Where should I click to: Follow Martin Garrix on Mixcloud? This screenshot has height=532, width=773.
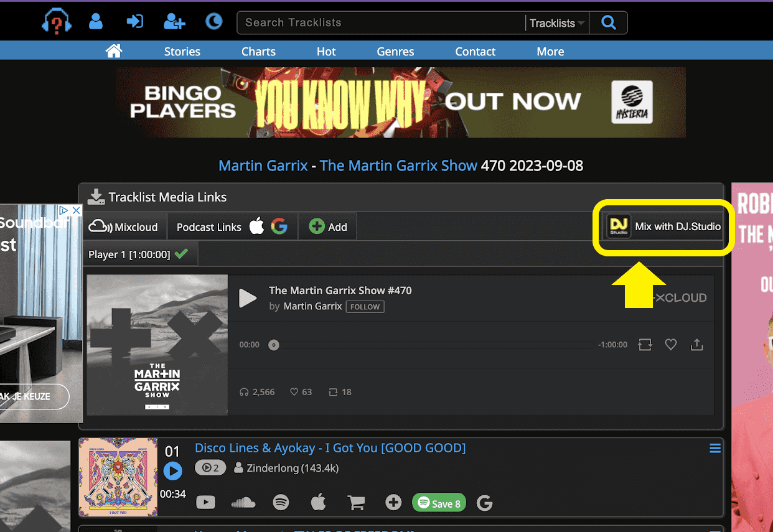365,306
